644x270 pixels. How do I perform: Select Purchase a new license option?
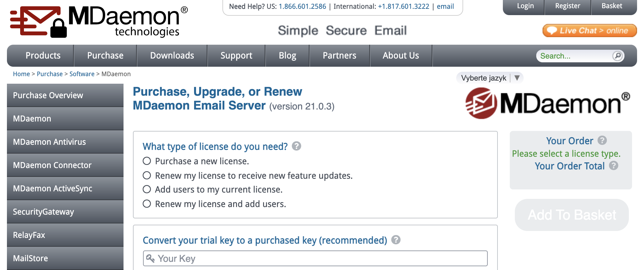147,161
